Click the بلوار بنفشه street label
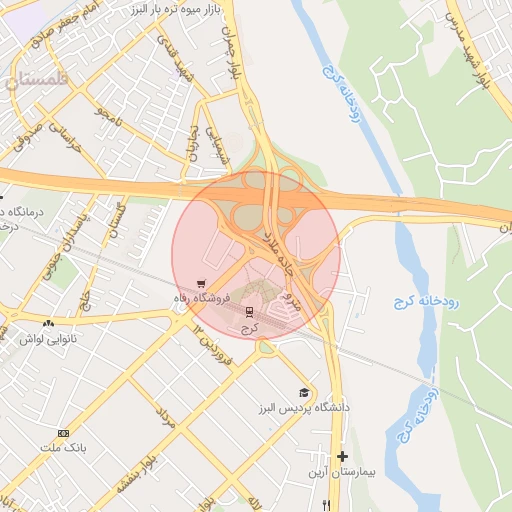The width and height of the screenshot is (512, 512). (137, 475)
